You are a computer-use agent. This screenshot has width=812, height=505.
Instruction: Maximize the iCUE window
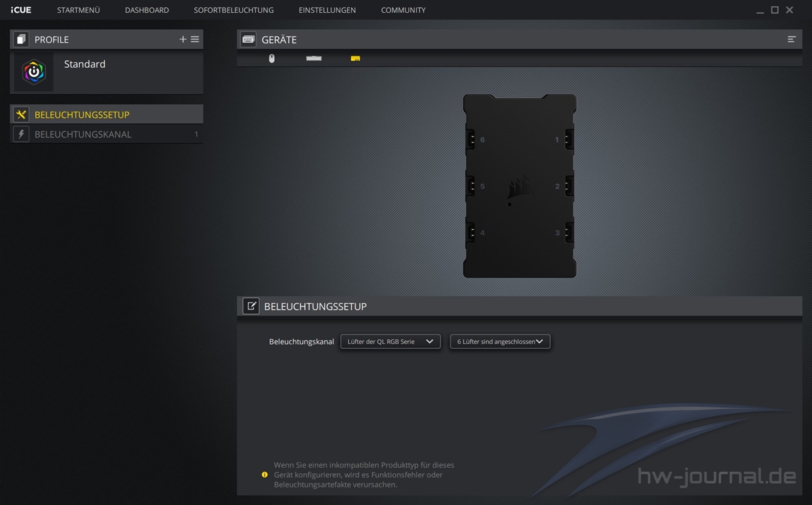tap(775, 10)
